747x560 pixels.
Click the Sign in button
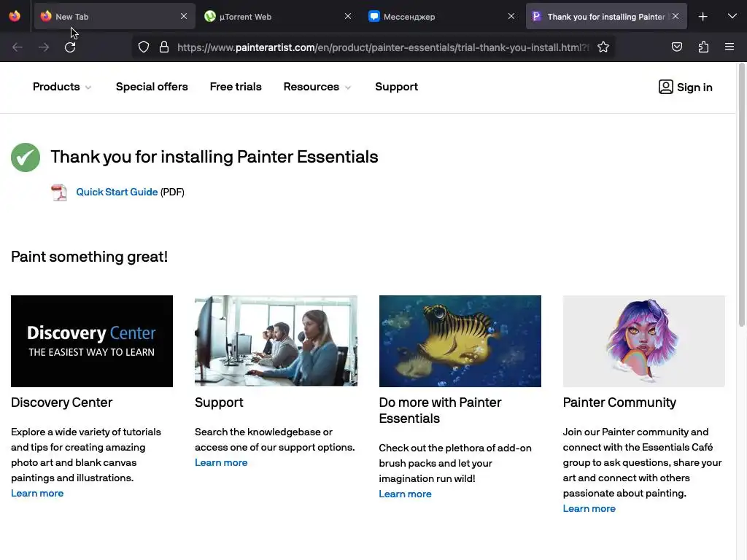pos(685,87)
